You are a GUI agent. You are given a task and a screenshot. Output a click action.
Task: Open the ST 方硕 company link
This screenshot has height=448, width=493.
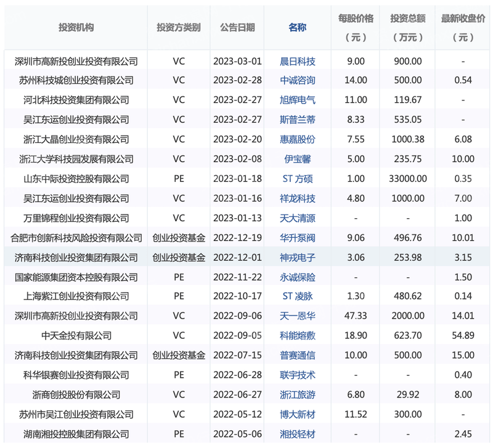[x=298, y=179]
